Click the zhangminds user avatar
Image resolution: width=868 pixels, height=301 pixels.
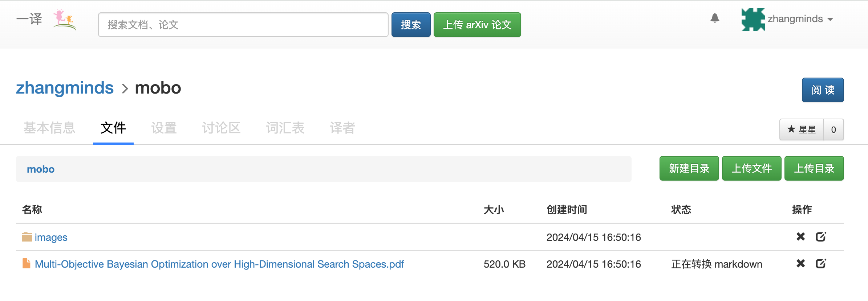tap(753, 20)
